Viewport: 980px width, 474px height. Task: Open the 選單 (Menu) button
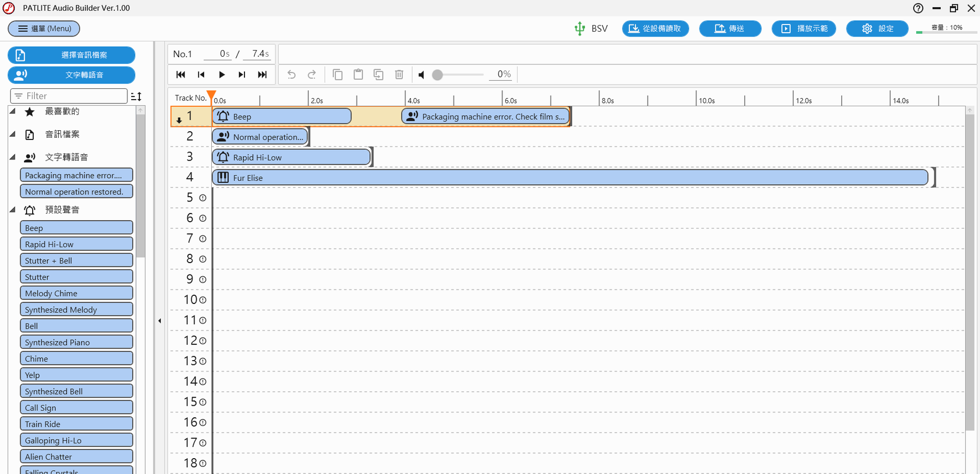coord(44,28)
